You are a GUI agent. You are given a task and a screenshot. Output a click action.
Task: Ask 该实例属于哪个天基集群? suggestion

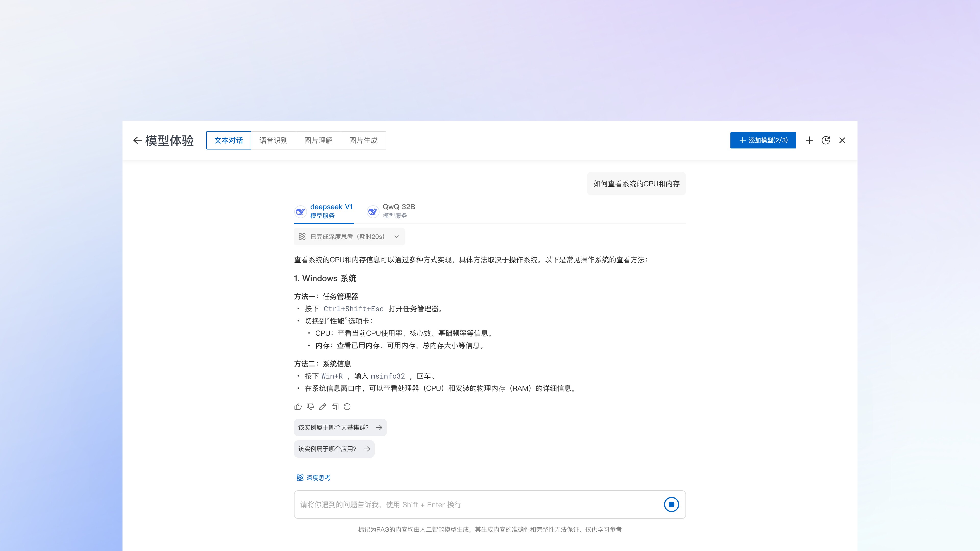pos(340,428)
